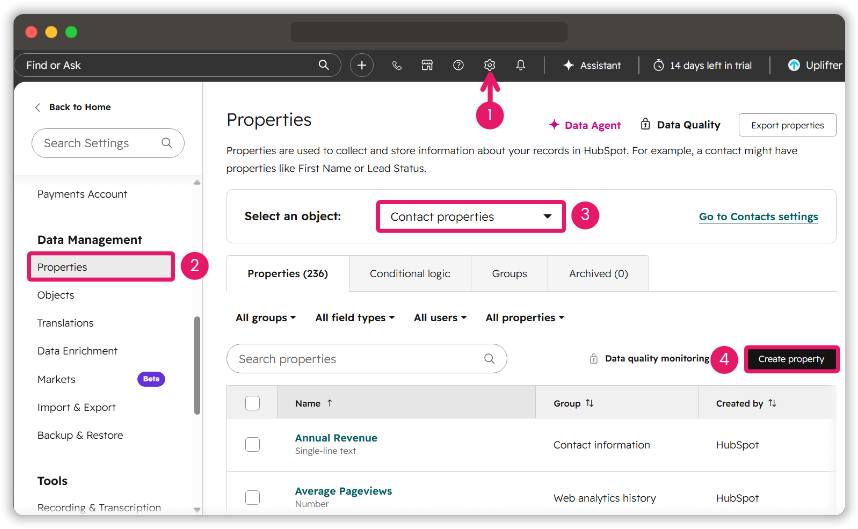The image size is (858, 529).
Task: Select Data Enrichment in the sidebar
Action: [77, 351]
